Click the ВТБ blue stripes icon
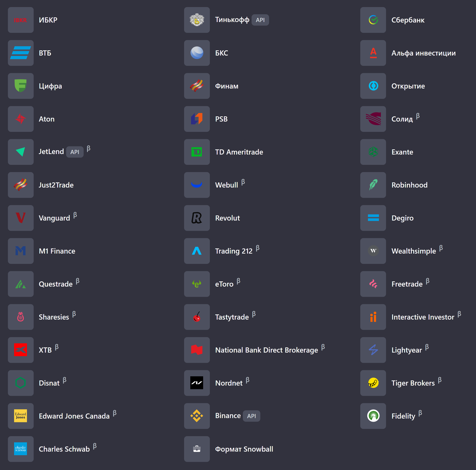 [21, 53]
